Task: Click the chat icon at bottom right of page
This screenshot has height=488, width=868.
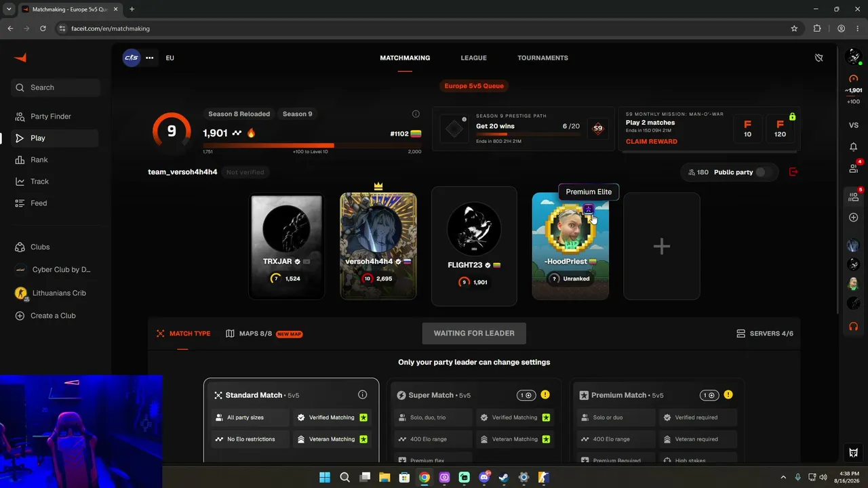Action: pos(854,453)
